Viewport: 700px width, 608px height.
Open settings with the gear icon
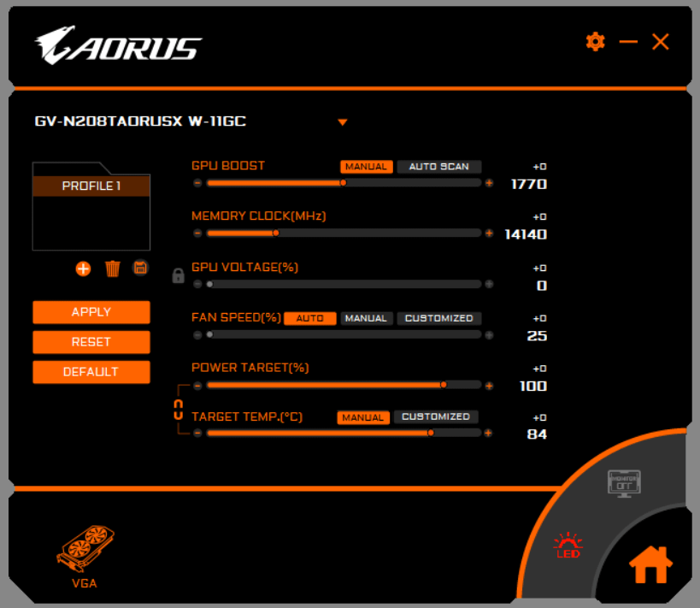click(595, 42)
